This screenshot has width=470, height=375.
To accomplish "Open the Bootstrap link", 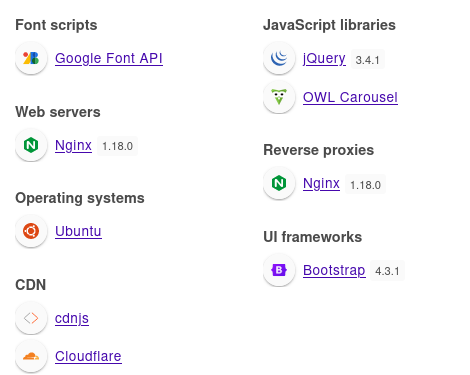I will (334, 270).
